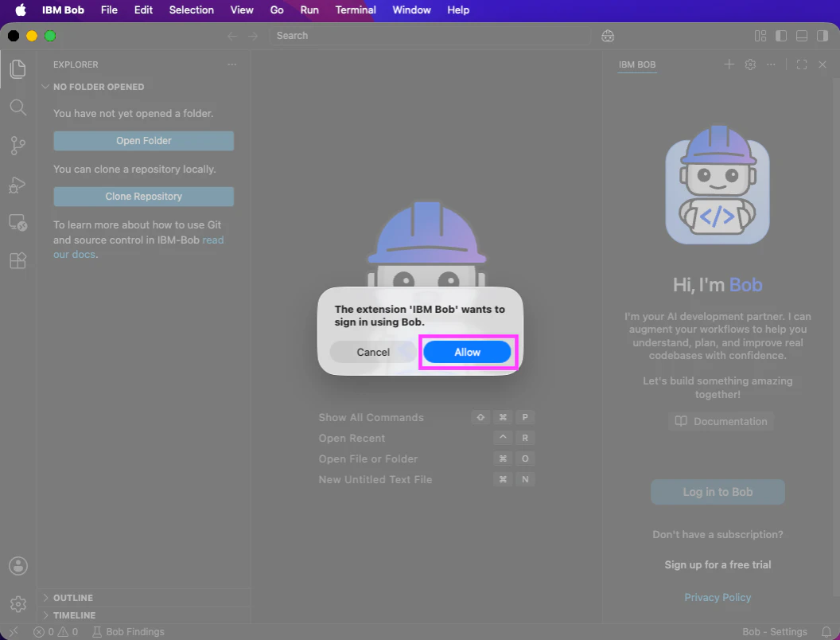Show errors and warnings in status bar
840x640 pixels.
pos(56,632)
